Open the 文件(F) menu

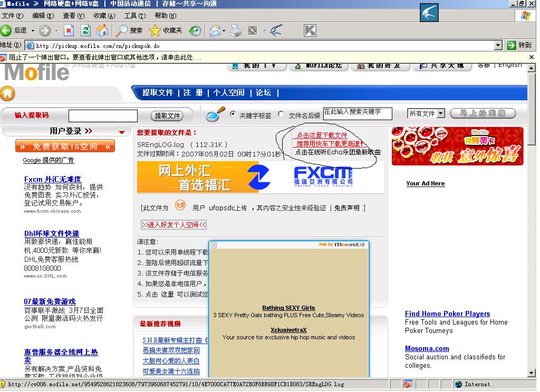(x=13, y=16)
